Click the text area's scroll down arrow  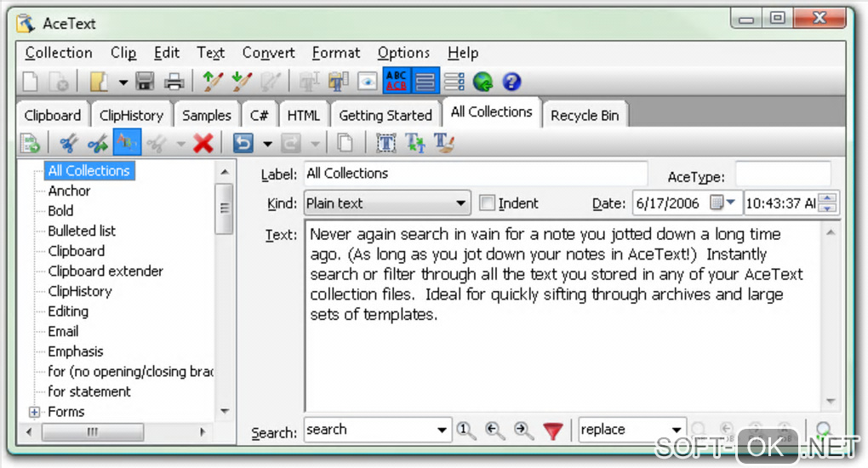click(831, 401)
